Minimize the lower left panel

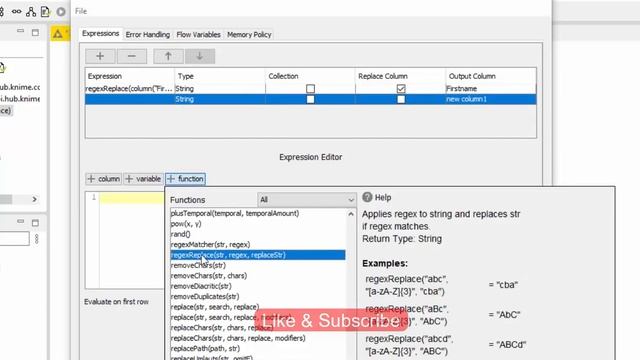coord(20,222)
